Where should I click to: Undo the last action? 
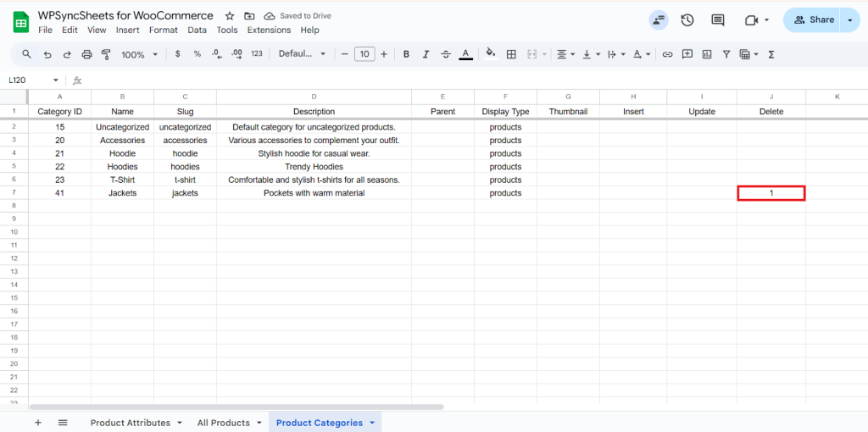coord(47,54)
